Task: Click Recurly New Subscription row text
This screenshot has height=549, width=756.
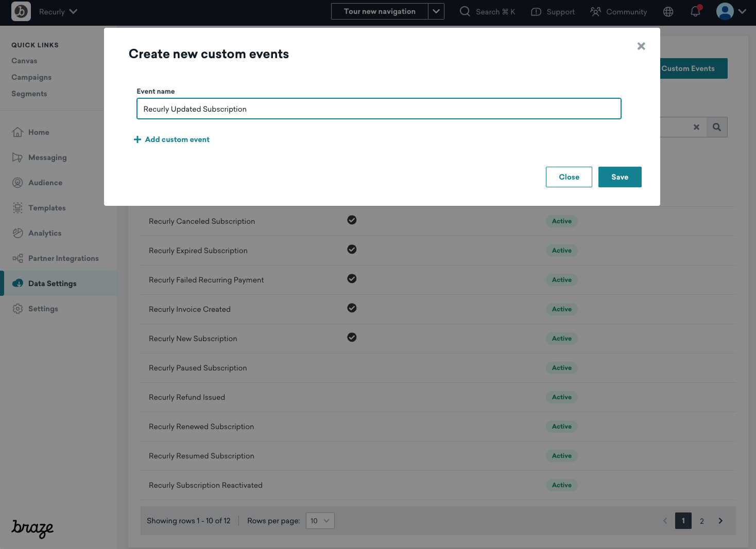Action: 193,339
